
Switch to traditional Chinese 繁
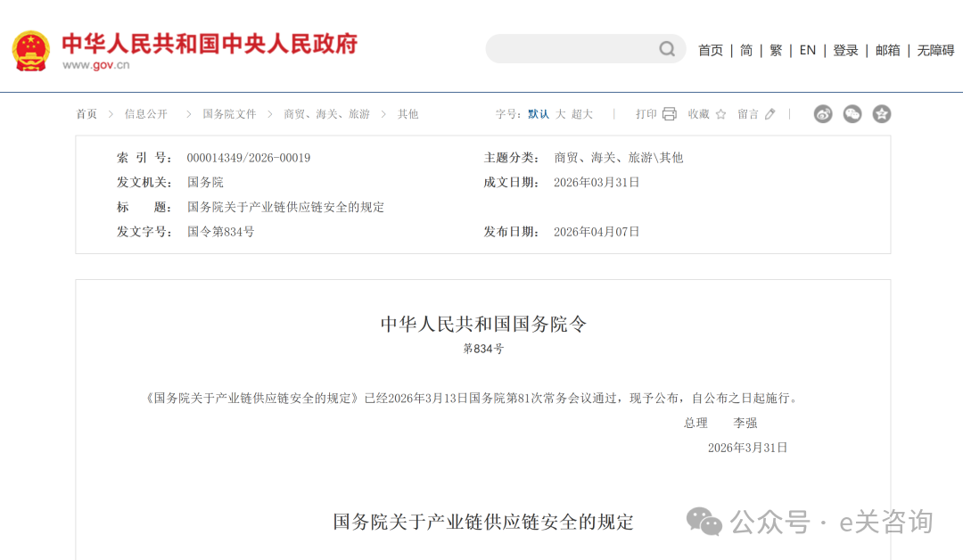[x=776, y=50]
